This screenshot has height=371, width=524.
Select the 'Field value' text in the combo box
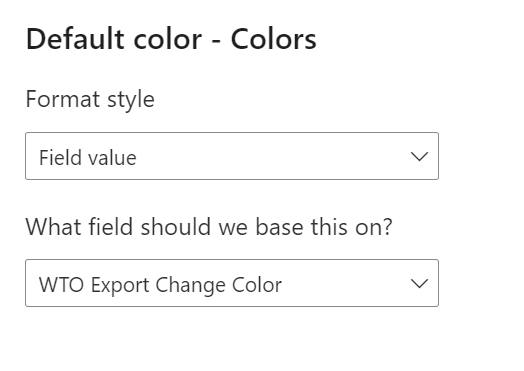pyautogui.click(x=88, y=157)
